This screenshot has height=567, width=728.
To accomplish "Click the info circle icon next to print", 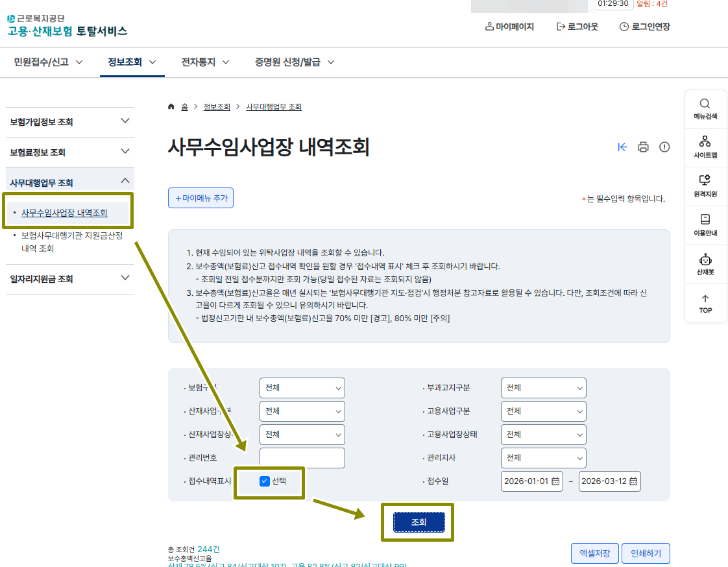I will point(664,147).
